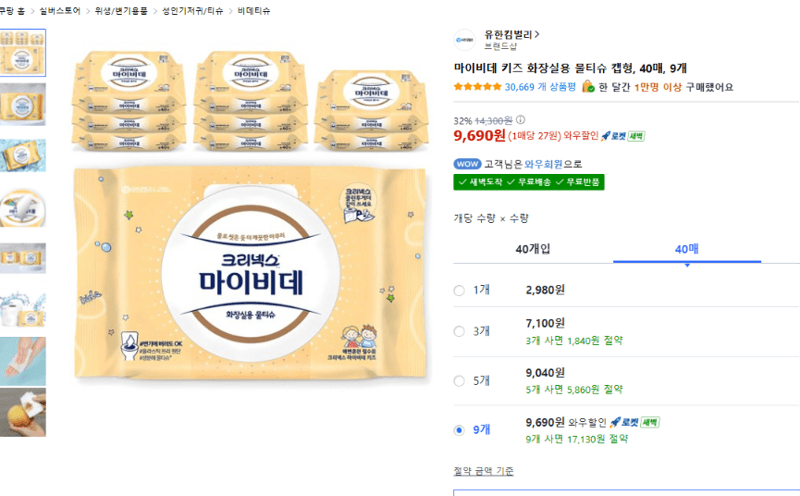The width and height of the screenshot is (800, 496).
Task: Click the rocket badge in the 9개 option row
Action: point(635,423)
